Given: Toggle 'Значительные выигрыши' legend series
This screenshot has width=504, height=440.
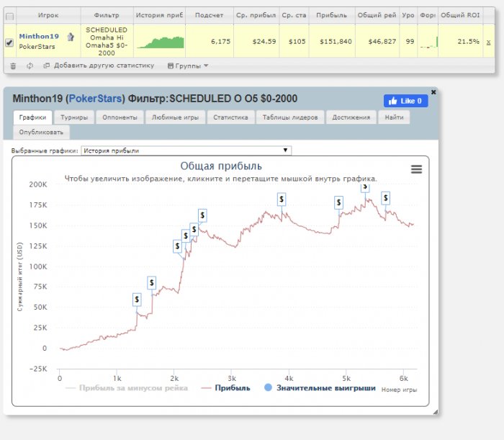Looking at the screenshot, I should tap(320, 388).
